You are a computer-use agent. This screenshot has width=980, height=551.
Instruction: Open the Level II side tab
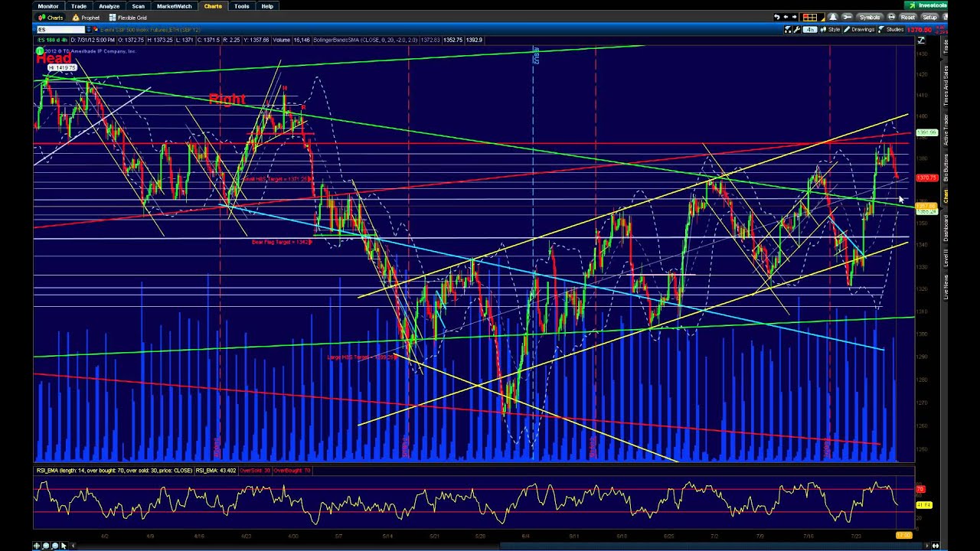click(946, 256)
